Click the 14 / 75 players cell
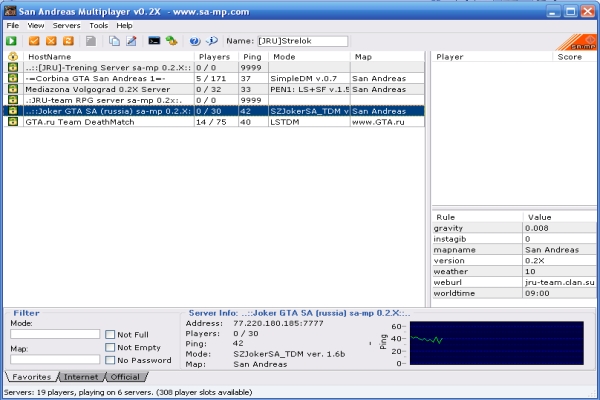The width and height of the screenshot is (600, 400). pos(217,122)
